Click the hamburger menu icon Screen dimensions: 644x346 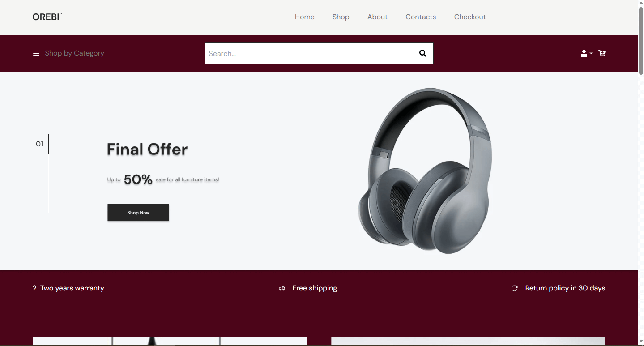coord(36,53)
